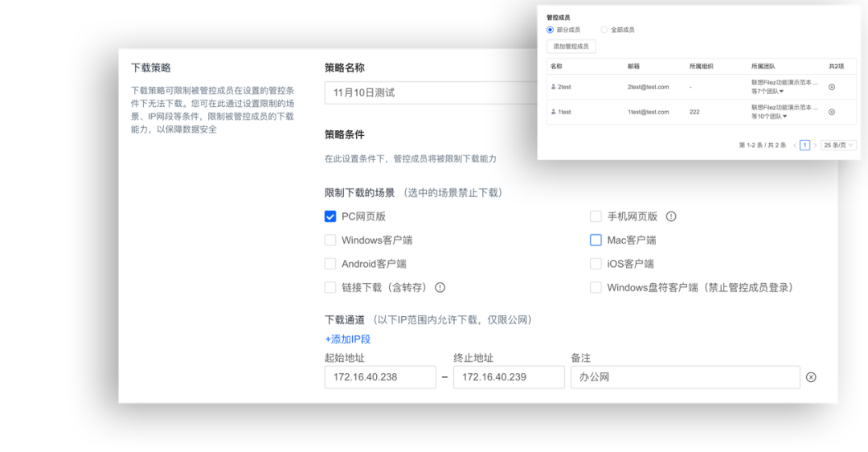Check Windows盘符客户端 restriction
868x452 pixels.
click(x=596, y=287)
